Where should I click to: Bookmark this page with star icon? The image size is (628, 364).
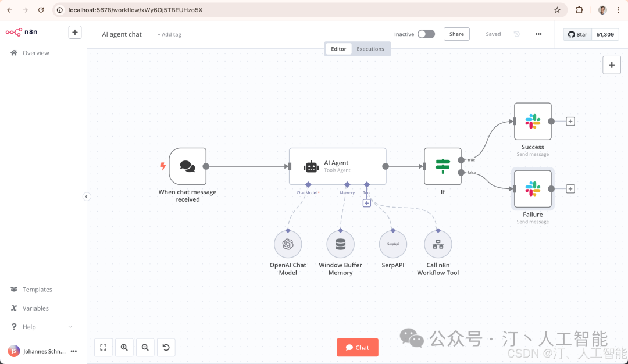tap(557, 10)
